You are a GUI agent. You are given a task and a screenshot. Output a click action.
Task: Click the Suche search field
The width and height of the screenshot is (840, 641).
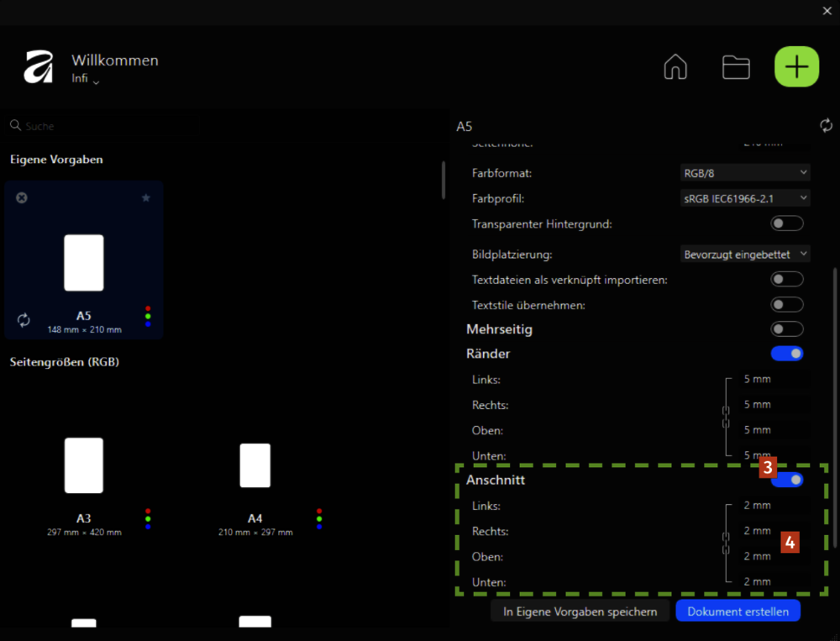(104, 126)
